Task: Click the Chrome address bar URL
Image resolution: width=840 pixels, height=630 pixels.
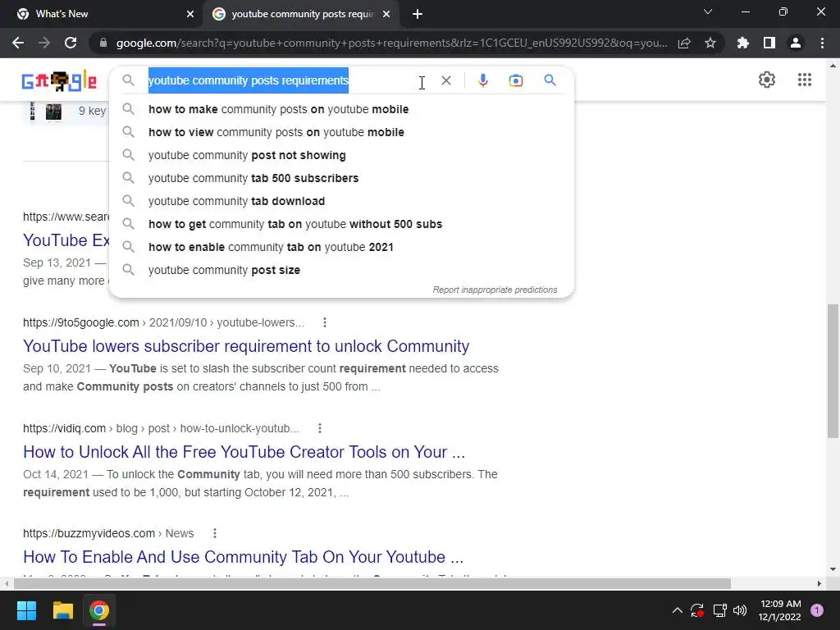Action: coord(391,43)
